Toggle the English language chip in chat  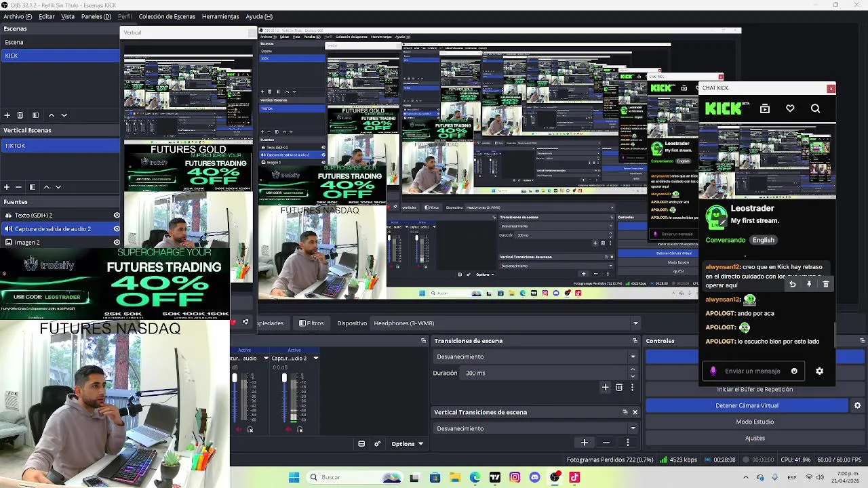pos(763,240)
